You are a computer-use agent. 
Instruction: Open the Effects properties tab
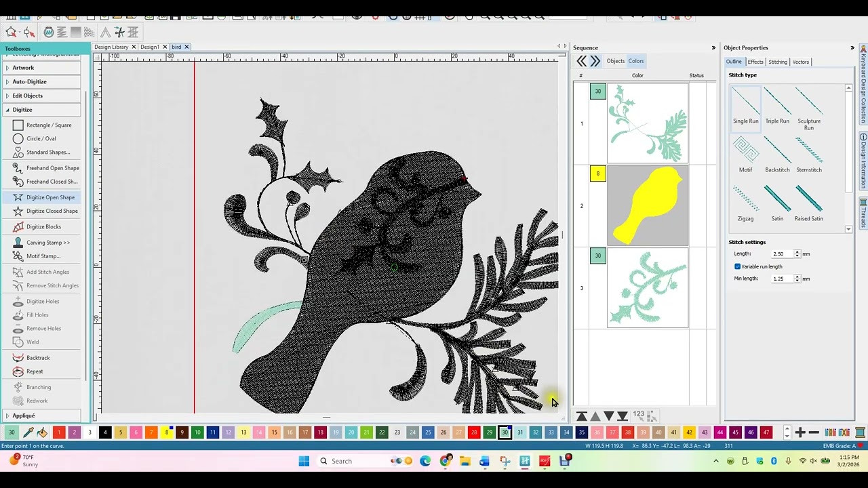755,62
